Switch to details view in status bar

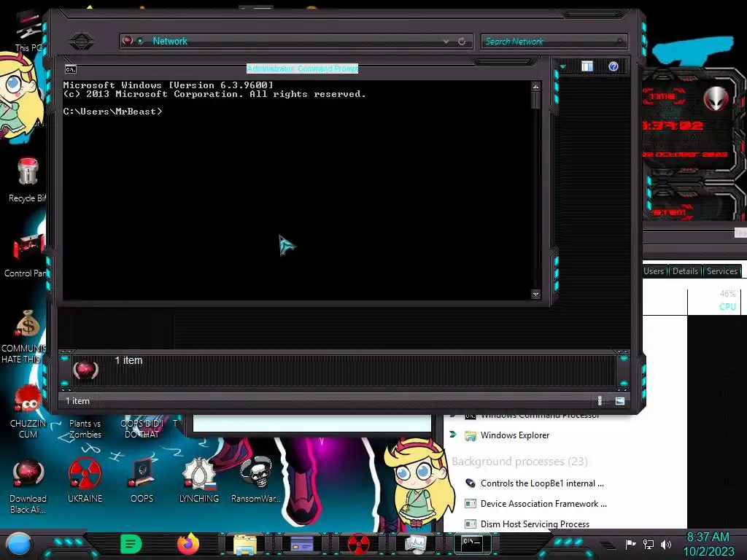(x=600, y=401)
